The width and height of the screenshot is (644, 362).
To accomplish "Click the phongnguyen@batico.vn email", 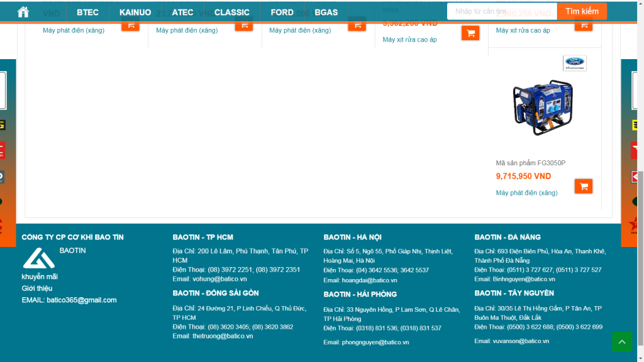I will pyautogui.click(x=375, y=343).
